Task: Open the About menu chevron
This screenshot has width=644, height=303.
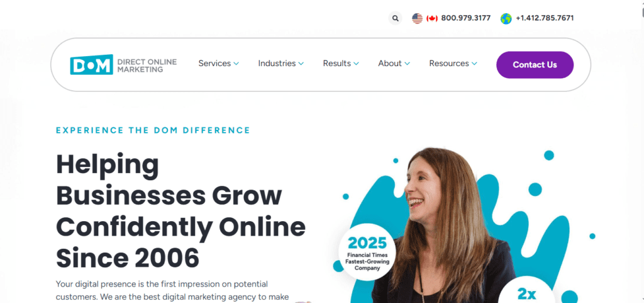Action: [x=407, y=64]
